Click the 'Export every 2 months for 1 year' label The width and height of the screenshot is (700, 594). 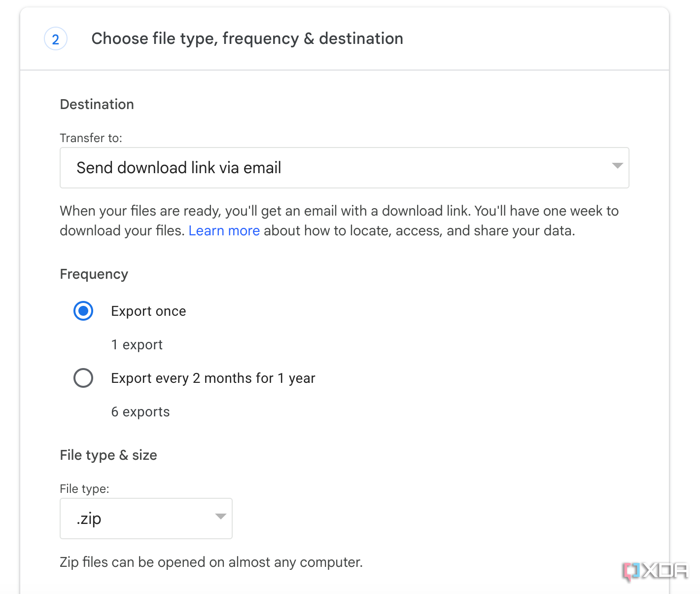(x=213, y=378)
